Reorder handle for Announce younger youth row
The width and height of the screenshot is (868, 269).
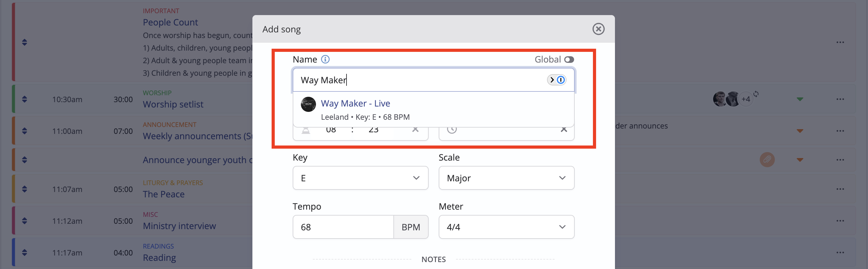click(24, 160)
